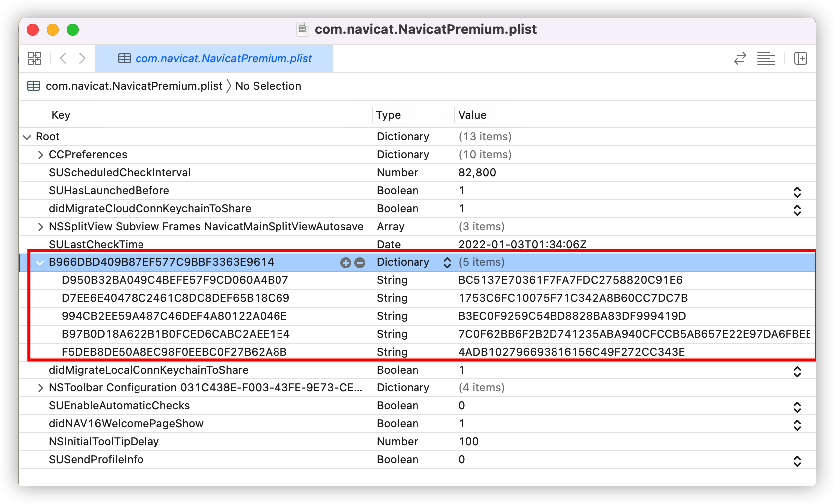Collapse the Root node
This screenshot has height=504, width=834.
27,137
